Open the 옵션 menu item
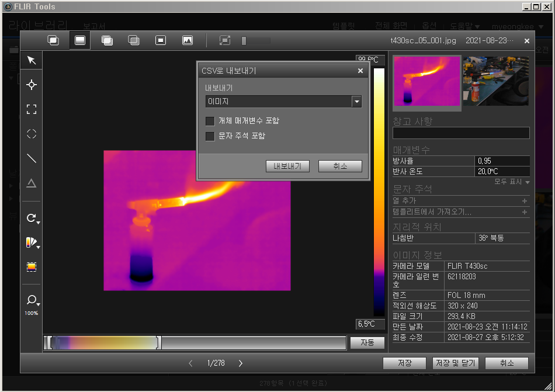This screenshot has height=392, width=555. click(x=429, y=26)
